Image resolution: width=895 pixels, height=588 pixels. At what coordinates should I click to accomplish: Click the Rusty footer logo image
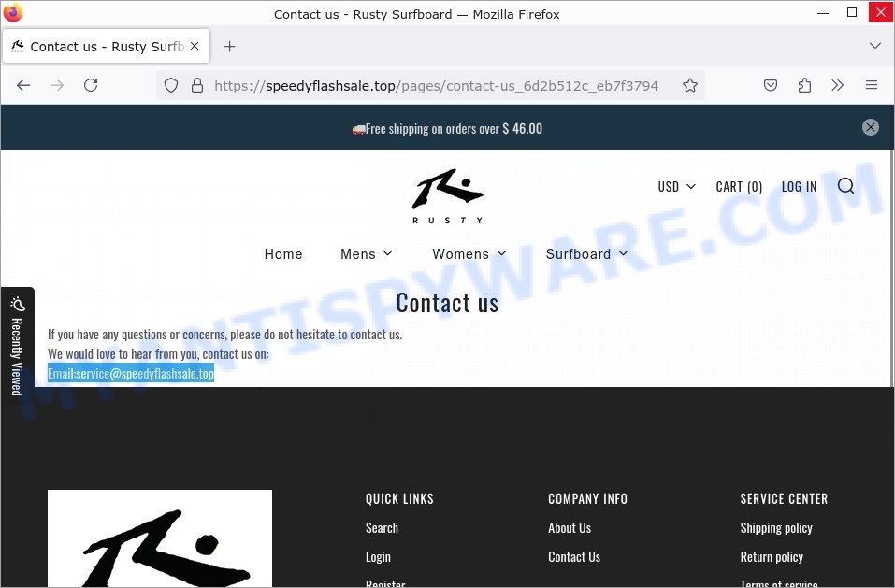coord(160,538)
